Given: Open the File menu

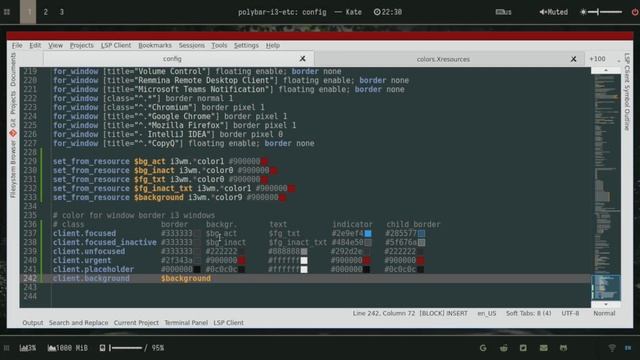Looking at the screenshot, I should click(x=17, y=45).
